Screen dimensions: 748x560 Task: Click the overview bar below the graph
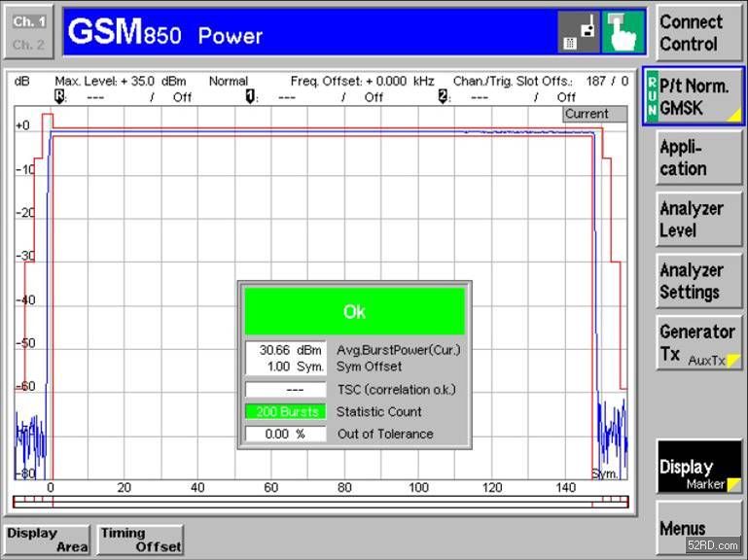pyautogui.click(x=321, y=502)
